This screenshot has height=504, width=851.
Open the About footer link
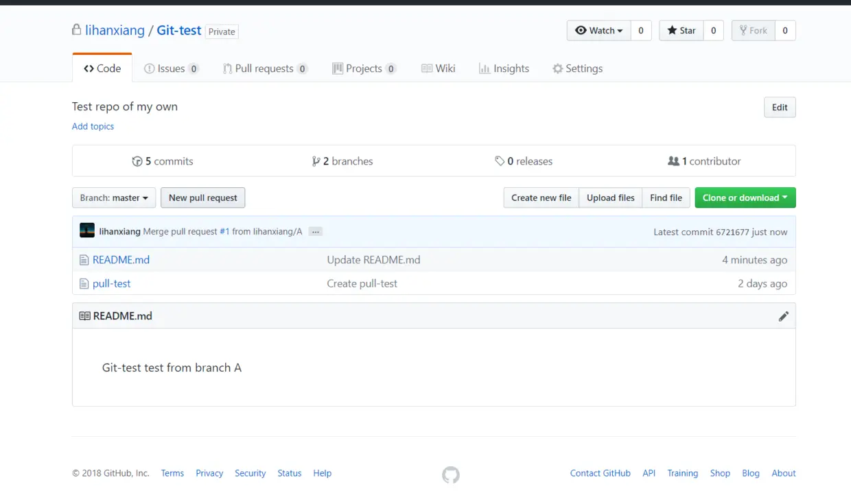784,473
